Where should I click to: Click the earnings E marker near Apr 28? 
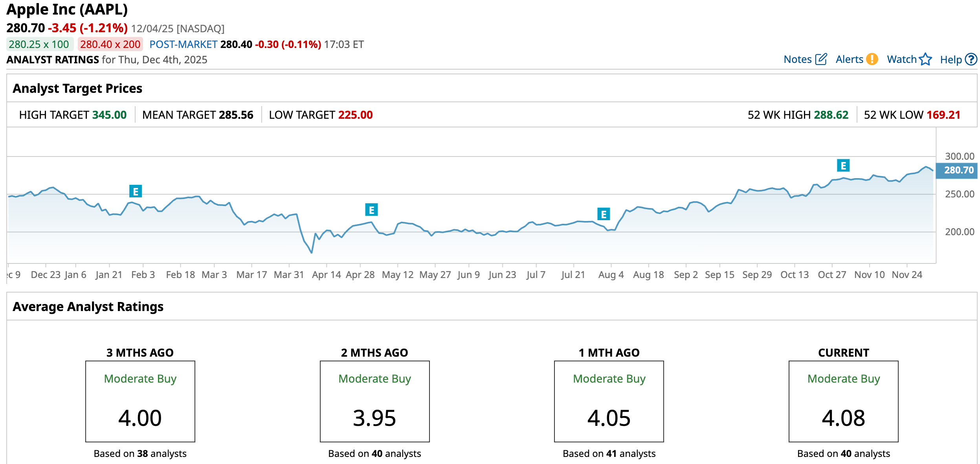(371, 210)
